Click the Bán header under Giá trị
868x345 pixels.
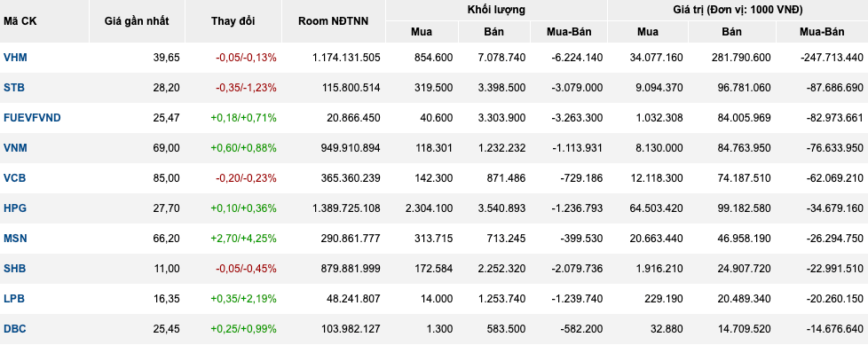[732, 32]
